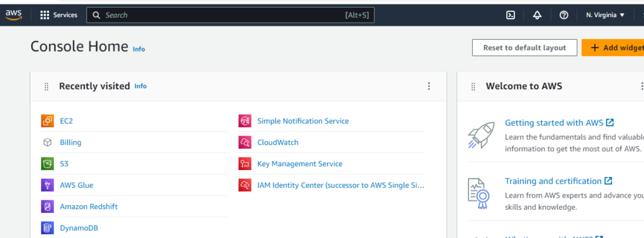Open the Billing link
Viewport: 644px width, 238px height.
(70, 142)
